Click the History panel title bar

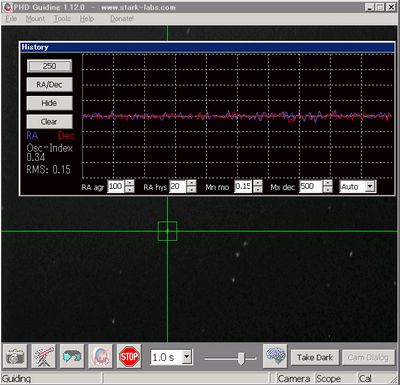coord(207,47)
